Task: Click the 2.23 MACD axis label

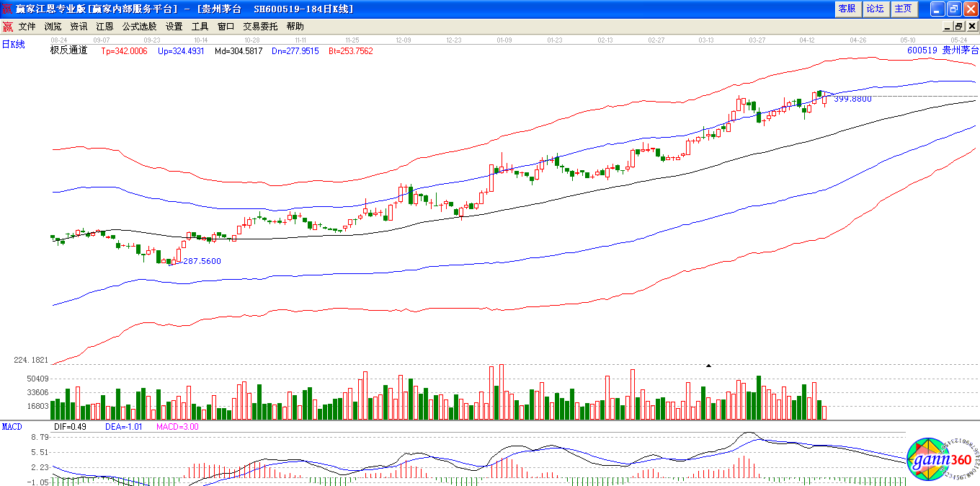Action: 40,467
